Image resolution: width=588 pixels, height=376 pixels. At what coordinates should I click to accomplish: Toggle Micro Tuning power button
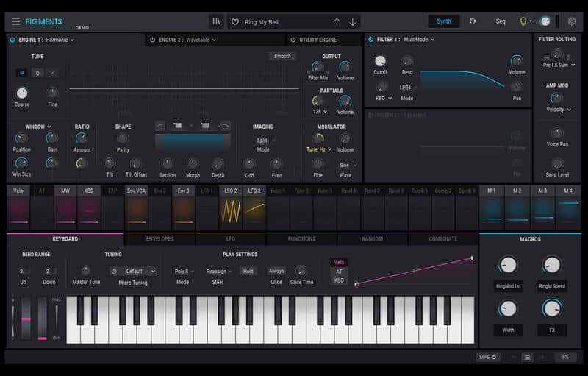tap(114, 271)
